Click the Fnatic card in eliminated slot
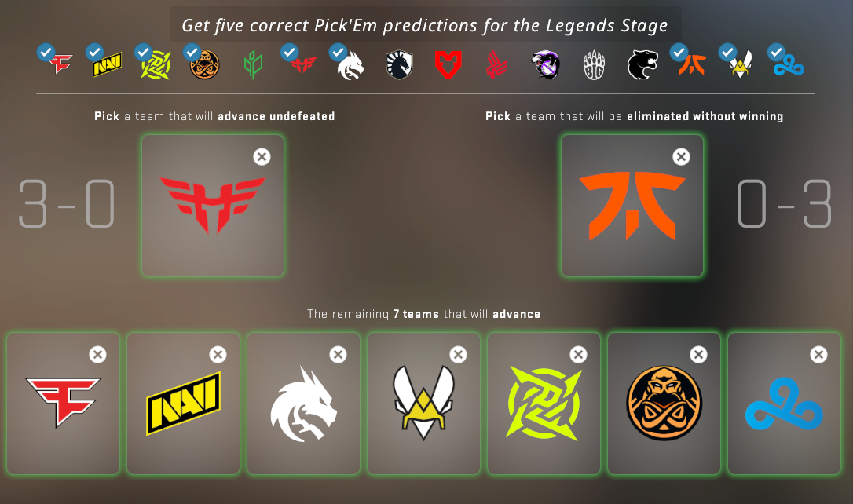The image size is (853, 504). (632, 206)
